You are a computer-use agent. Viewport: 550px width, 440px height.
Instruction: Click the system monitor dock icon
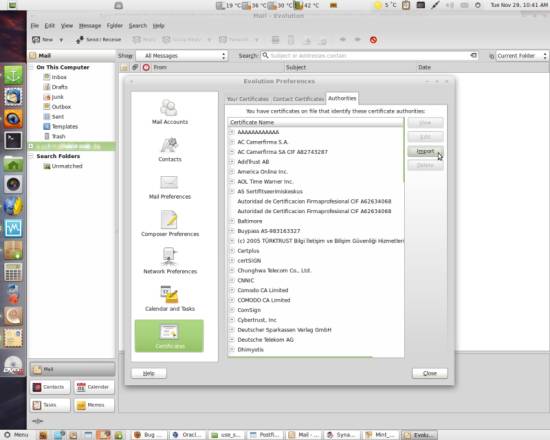[13, 228]
